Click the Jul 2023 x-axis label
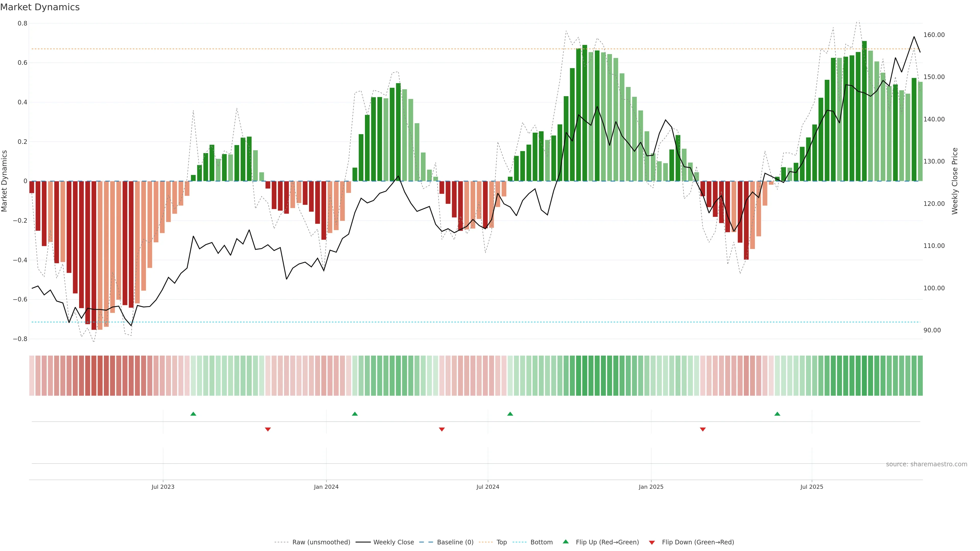This screenshot has height=551, width=980. [x=163, y=487]
